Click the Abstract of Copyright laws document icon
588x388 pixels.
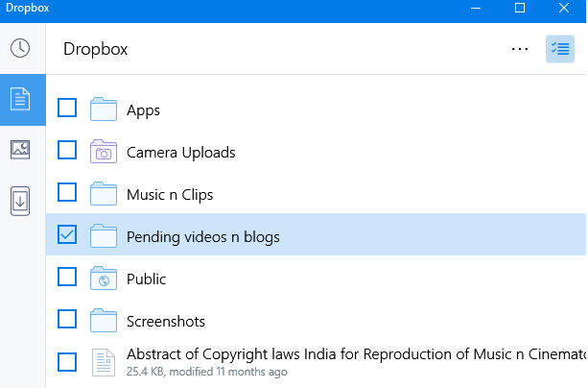click(103, 362)
